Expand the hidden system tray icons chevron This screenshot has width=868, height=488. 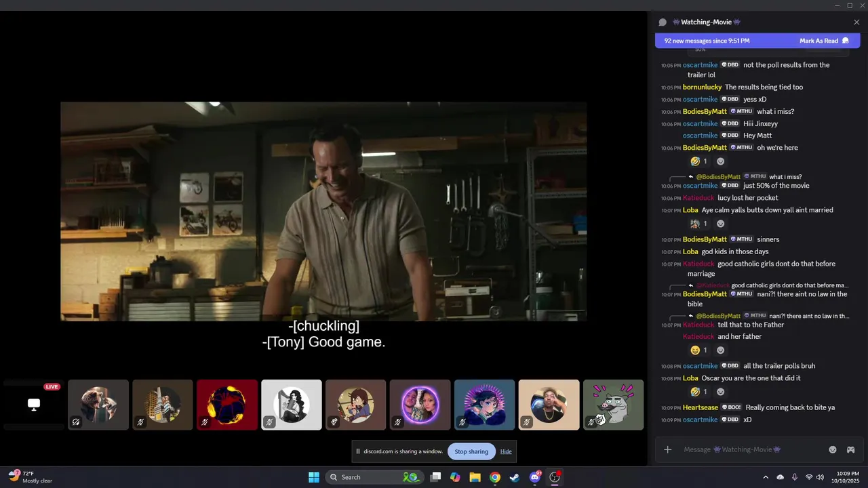tap(766, 477)
